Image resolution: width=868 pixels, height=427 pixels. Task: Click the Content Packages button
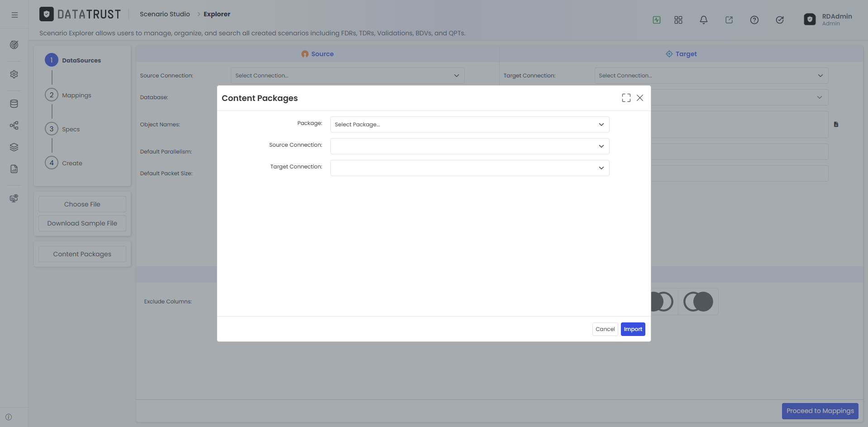tap(82, 254)
